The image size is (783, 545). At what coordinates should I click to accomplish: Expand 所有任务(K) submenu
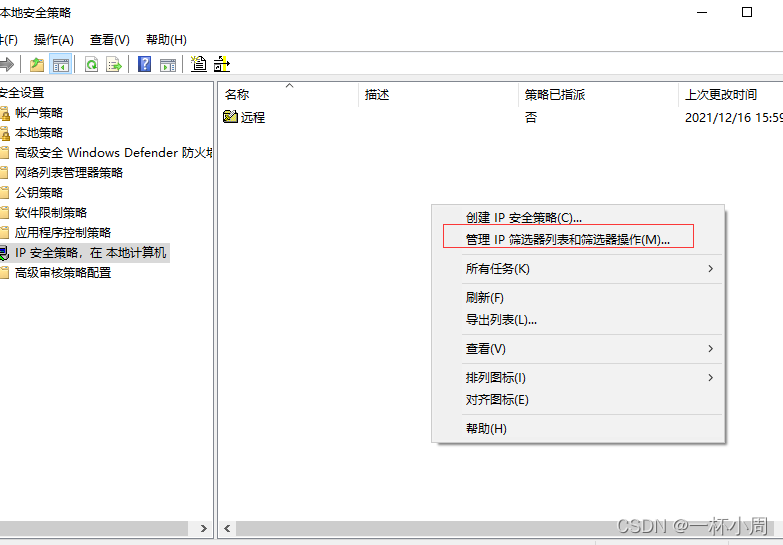pos(578,269)
